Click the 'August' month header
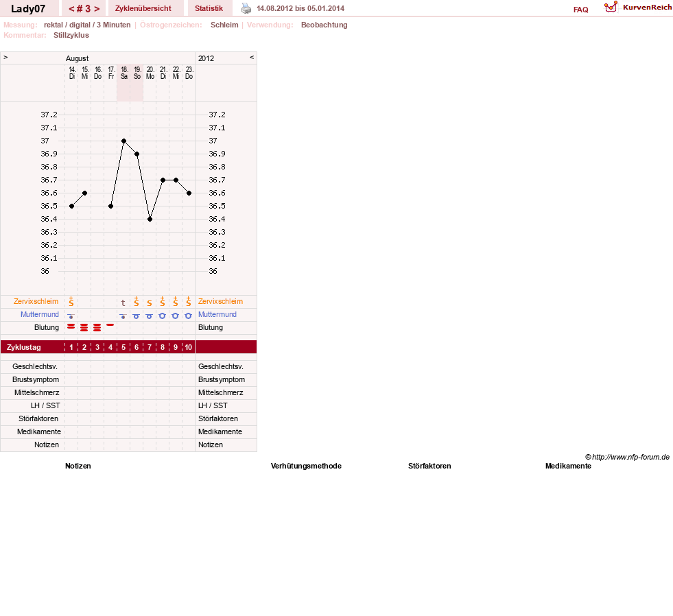 (x=78, y=58)
